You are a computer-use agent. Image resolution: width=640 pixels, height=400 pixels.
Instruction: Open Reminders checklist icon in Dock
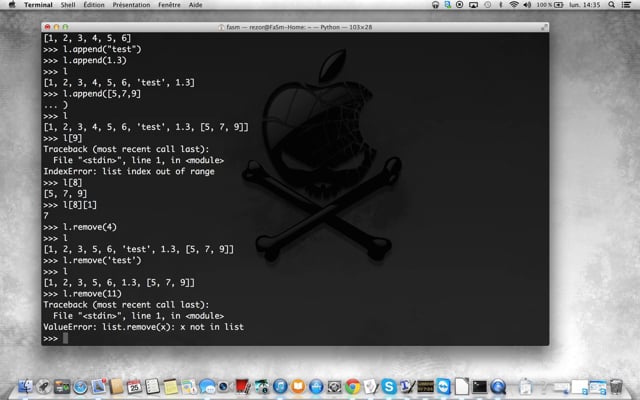[153, 386]
